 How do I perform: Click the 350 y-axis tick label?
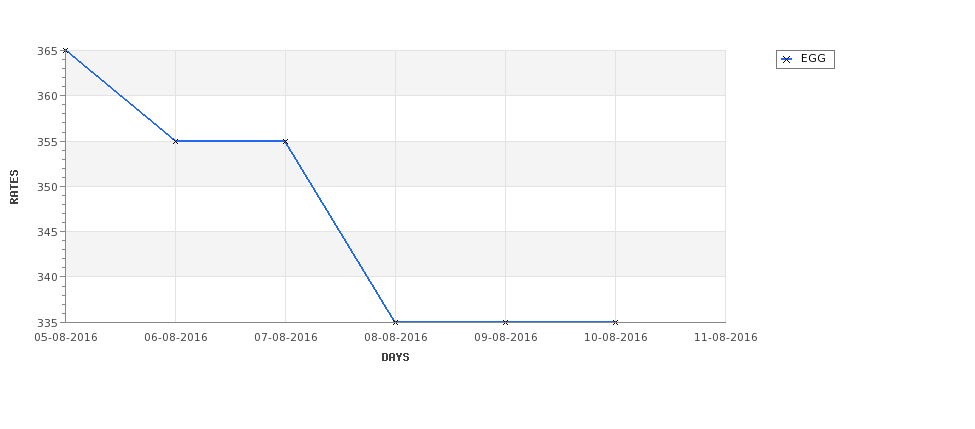pyautogui.click(x=47, y=187)
